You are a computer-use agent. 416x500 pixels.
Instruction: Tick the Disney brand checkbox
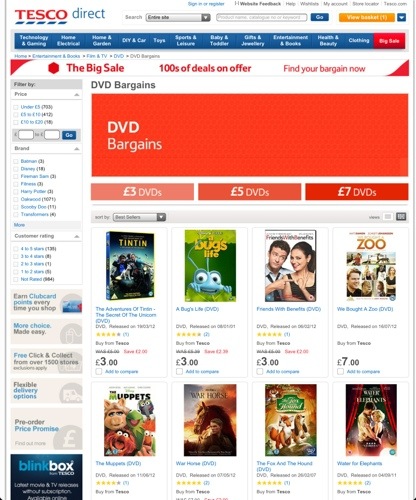click(16, 169)
